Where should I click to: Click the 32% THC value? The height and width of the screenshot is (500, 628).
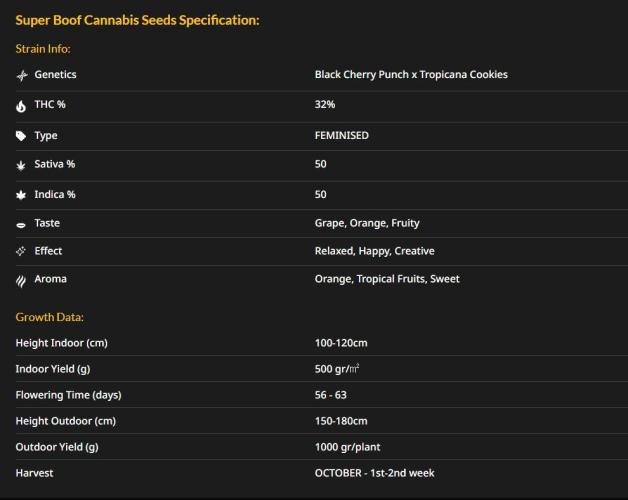[325, 105]
